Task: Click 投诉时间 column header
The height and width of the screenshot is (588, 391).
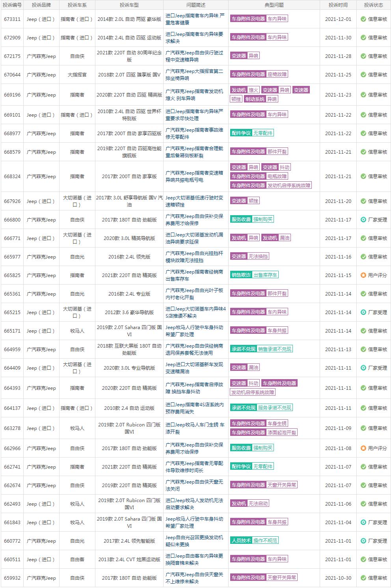Action: coord(338,5)
